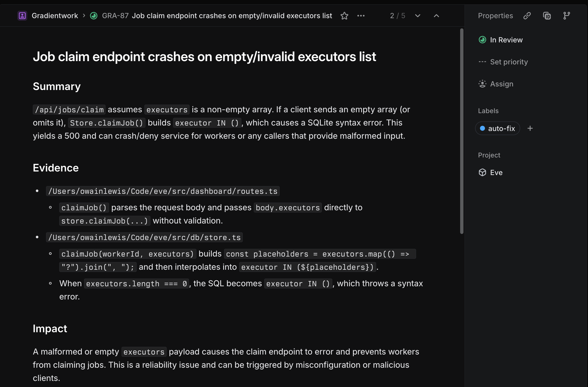The image size is (588, 387).
Task: Click the status icon beside GRA-87
Action: coord(94,16)
